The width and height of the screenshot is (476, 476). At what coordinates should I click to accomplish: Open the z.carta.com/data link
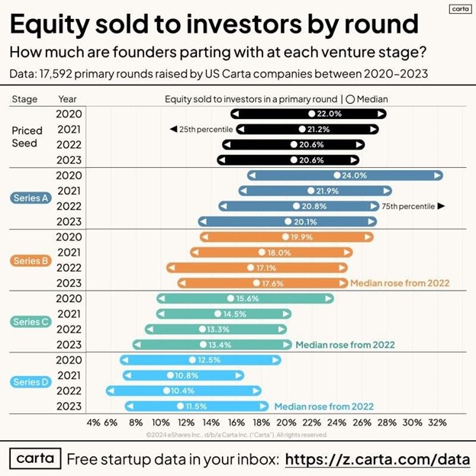click(x=378, y=459)
